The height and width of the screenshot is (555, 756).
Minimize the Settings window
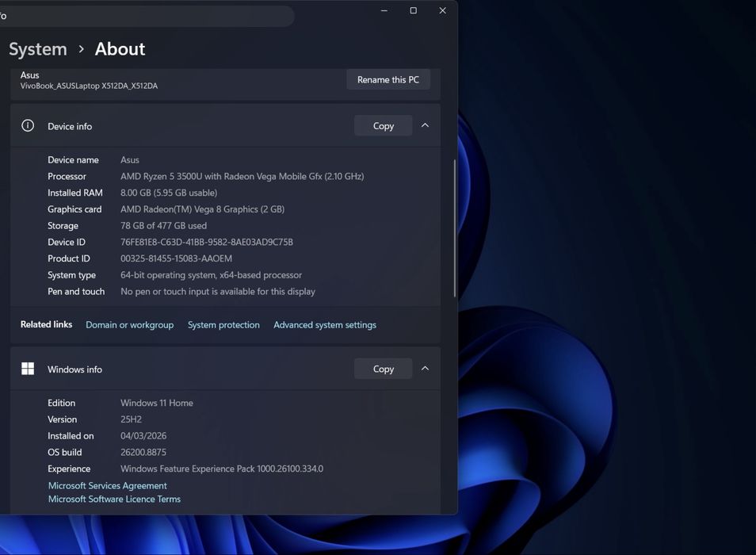[384, 10]
